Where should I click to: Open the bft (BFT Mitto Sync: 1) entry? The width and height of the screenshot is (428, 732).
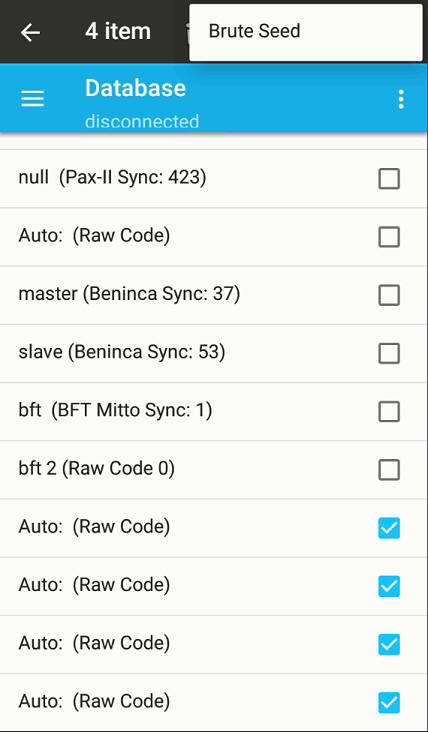(213, 411)
